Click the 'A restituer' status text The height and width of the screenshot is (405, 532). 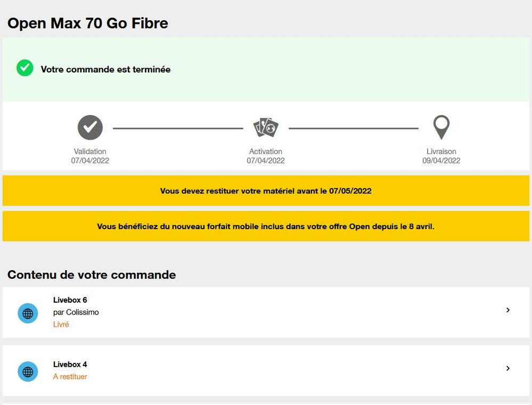pyautogui.click(x=70, y=377)
